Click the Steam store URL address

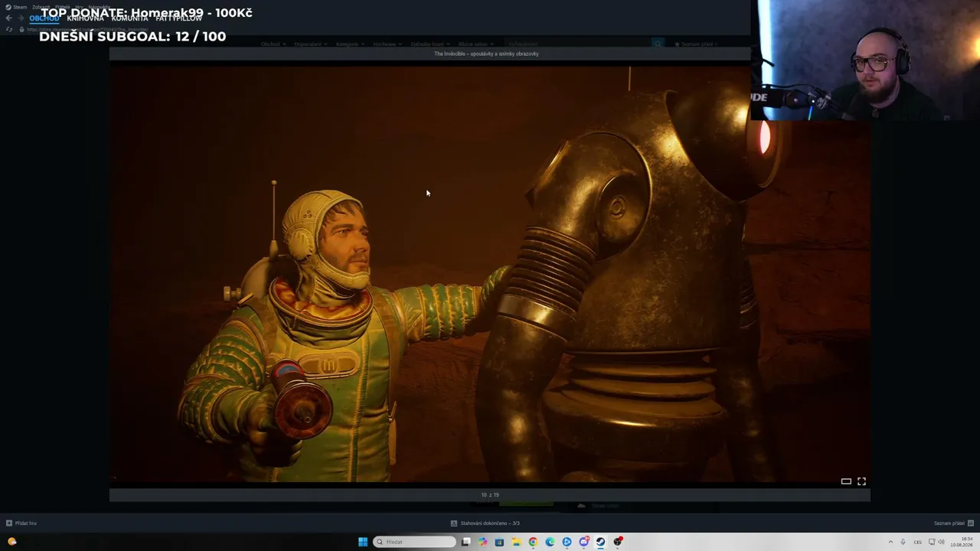[x=87, y=29]
